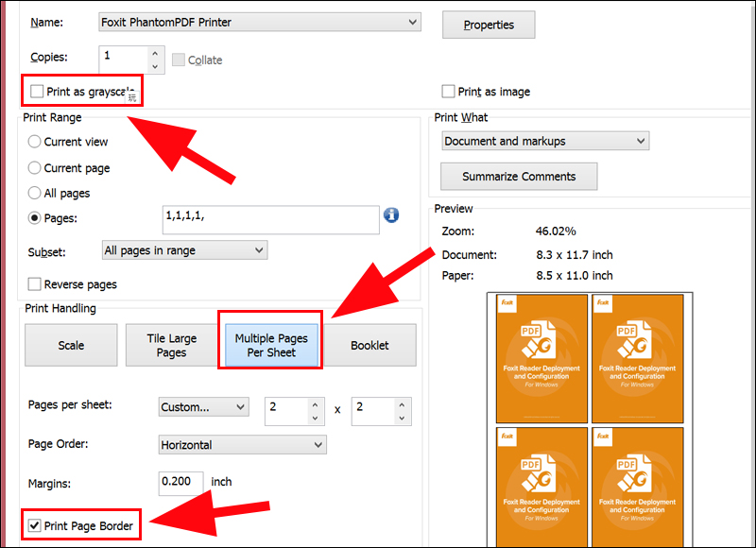756x548 pixels.
Task: Open the Print What dropdown
Action: (x=545, y=141)
